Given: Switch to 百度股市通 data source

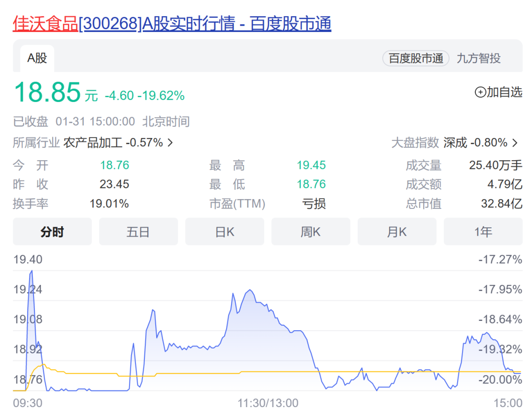Looking at the screenshot, I should click(x=416, y=59).
